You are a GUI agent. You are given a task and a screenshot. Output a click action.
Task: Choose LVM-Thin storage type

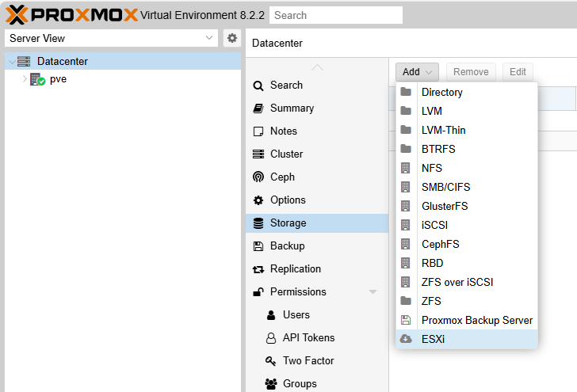pos(467,130)
